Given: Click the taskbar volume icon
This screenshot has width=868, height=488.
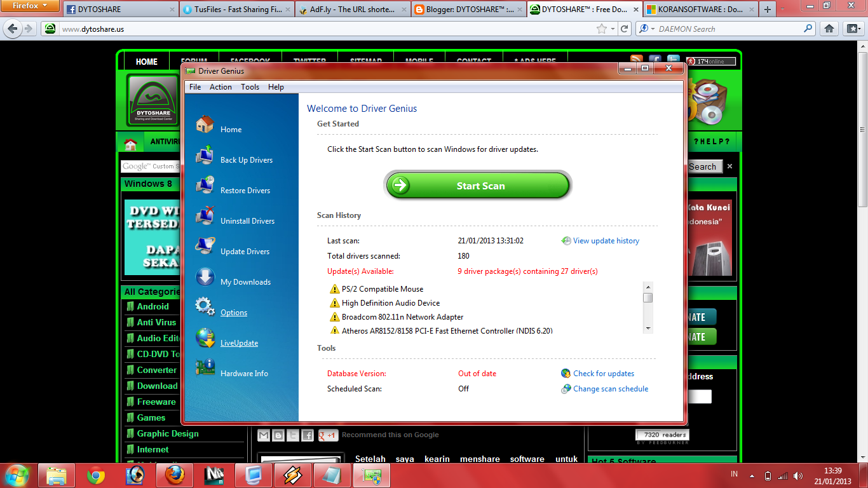Looking at the screenshot, I should point(797,475).
